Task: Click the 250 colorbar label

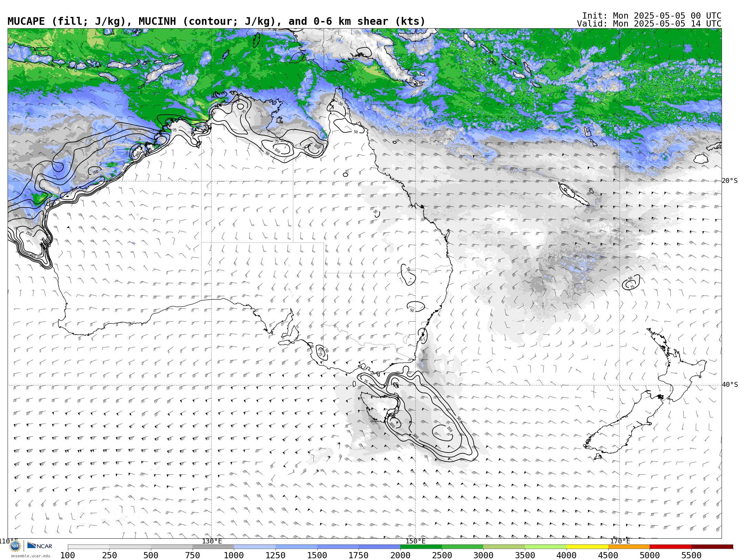Action: tap(109, 556)
